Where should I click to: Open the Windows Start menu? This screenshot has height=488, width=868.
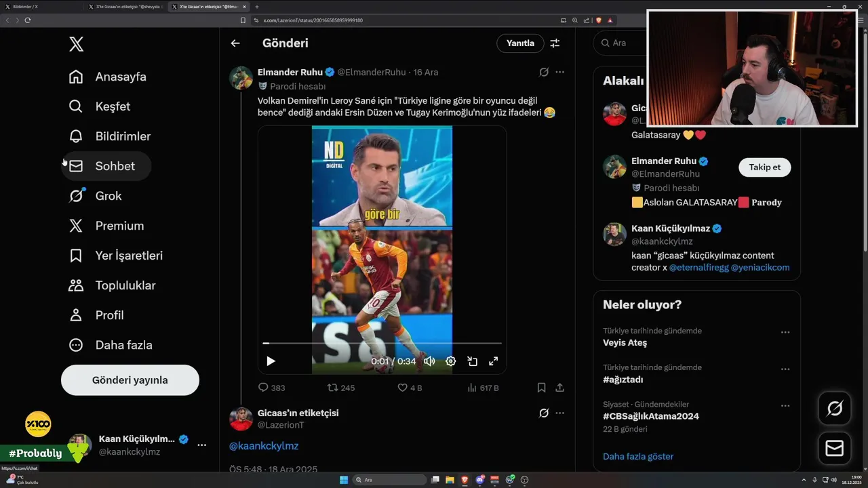344,480
